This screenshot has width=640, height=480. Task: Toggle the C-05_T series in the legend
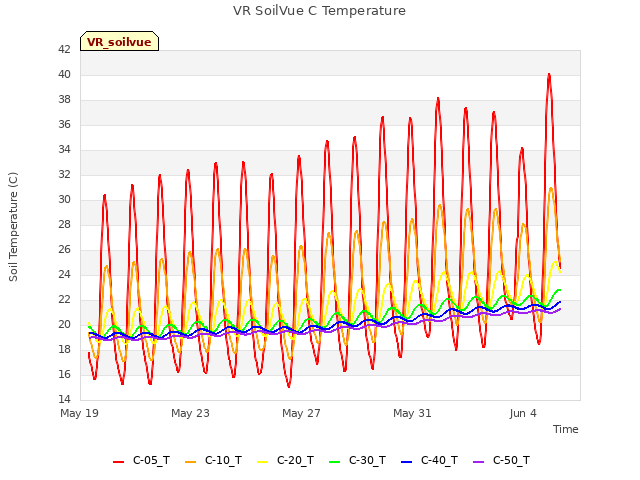click(142, 460)
